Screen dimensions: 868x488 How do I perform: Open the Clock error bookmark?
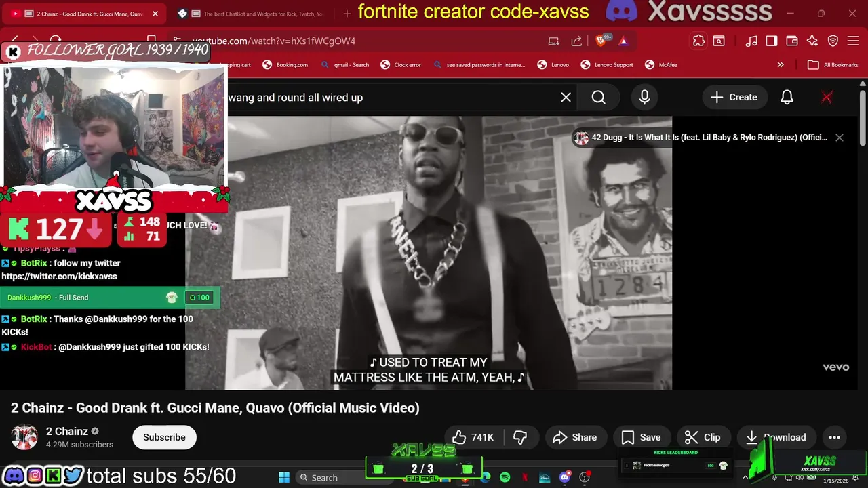point(400,65)
